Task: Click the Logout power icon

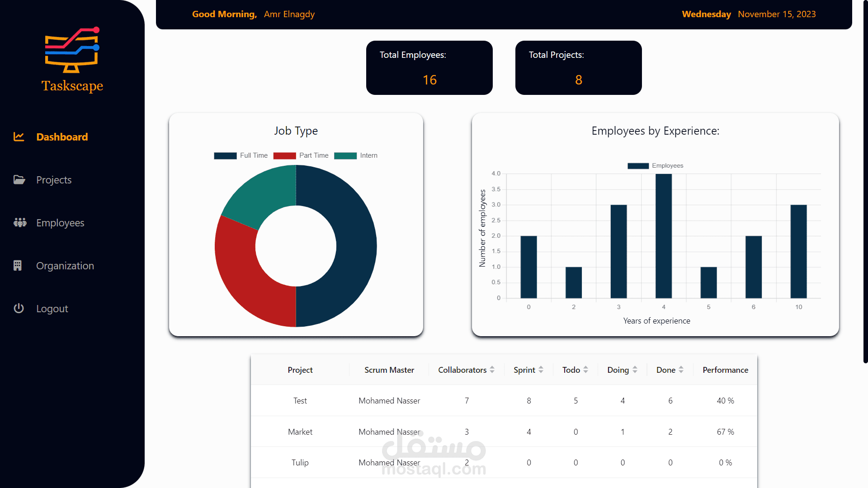Action: (x=19, y=308)
